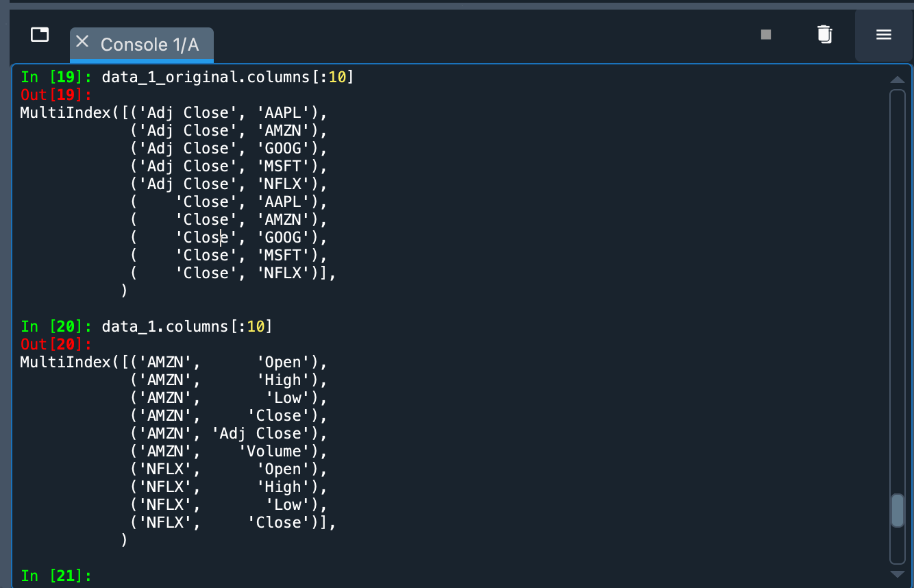Viewport: 914px width, 588px height.
Task: Open the console options hamburger menu
Action: (x=883, y=35)
